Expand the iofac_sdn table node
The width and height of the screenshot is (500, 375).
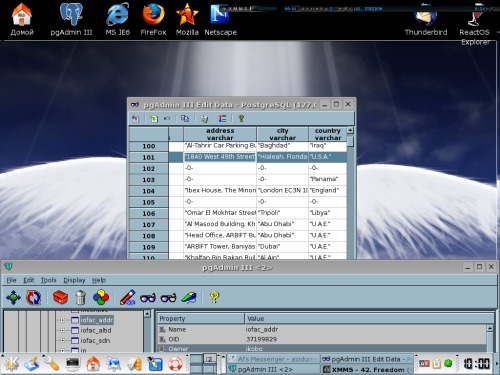(x=62, y=341)
